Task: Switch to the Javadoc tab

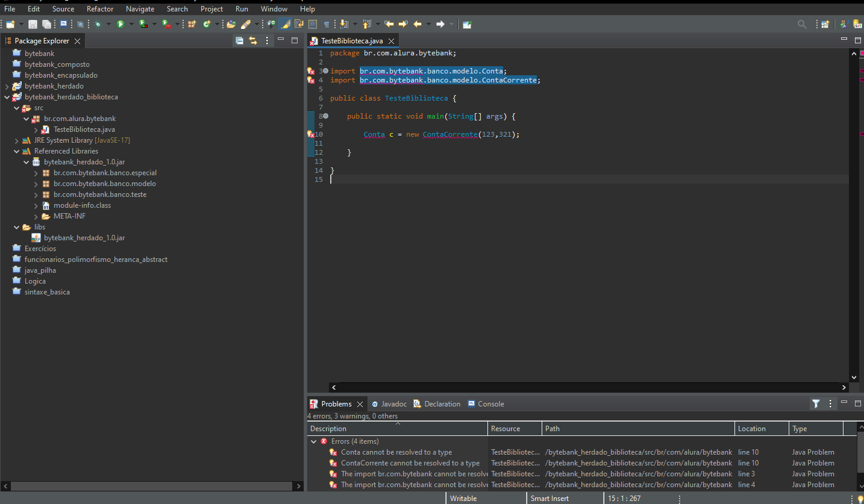Action: [389, 403]
